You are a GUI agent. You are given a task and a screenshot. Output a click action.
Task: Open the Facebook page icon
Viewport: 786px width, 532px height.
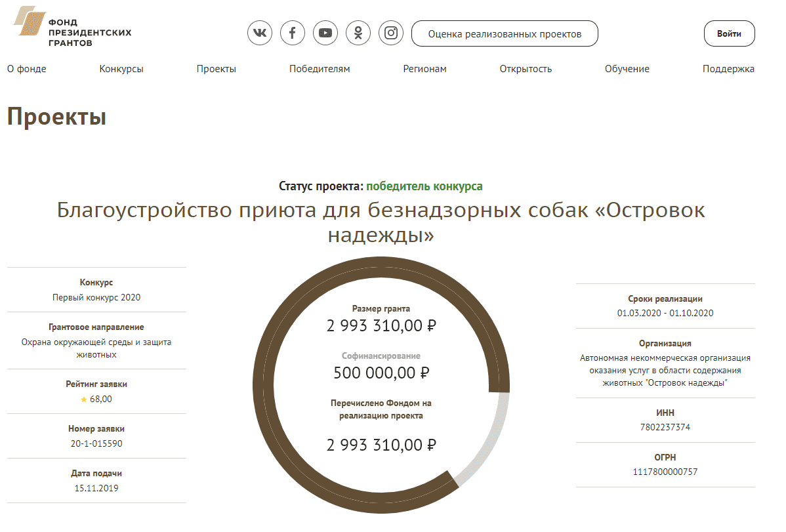click(x=293, y=33)
